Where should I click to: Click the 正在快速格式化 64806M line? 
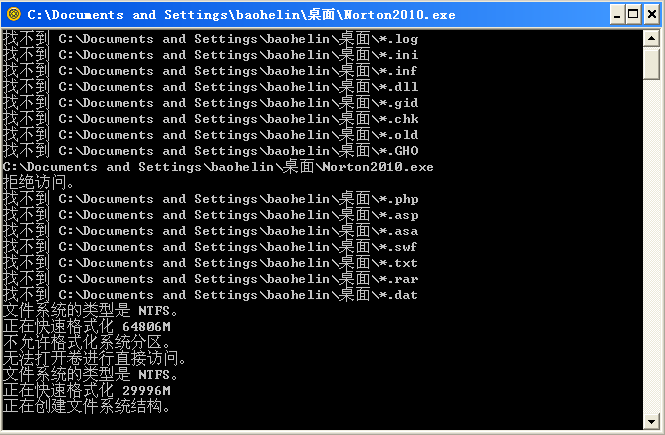pyautogui.click(x=87, y=327)
